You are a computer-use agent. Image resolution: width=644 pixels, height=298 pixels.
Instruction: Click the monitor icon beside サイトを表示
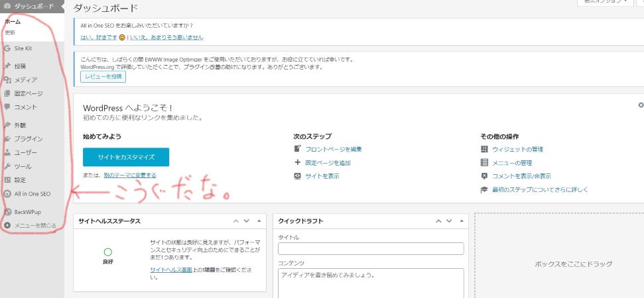click(x=298, y=176)
